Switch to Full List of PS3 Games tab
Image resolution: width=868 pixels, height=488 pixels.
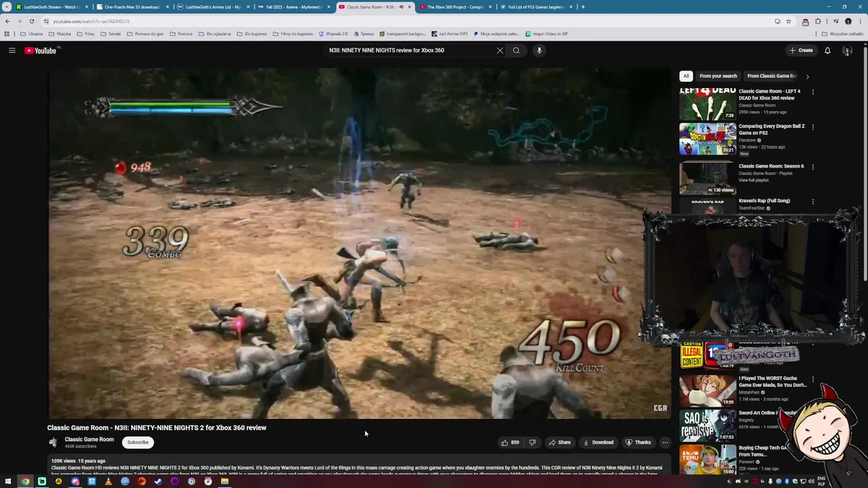[x=536, y=7]
